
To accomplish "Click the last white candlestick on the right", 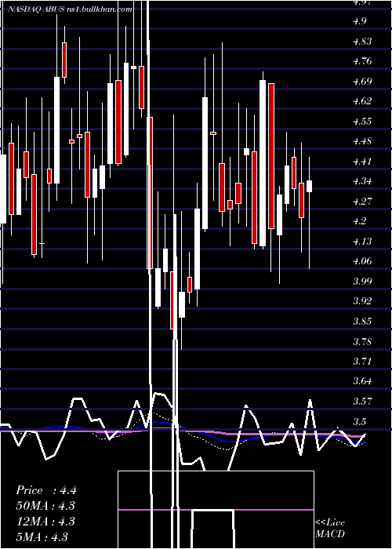I will tap(310, 186).
